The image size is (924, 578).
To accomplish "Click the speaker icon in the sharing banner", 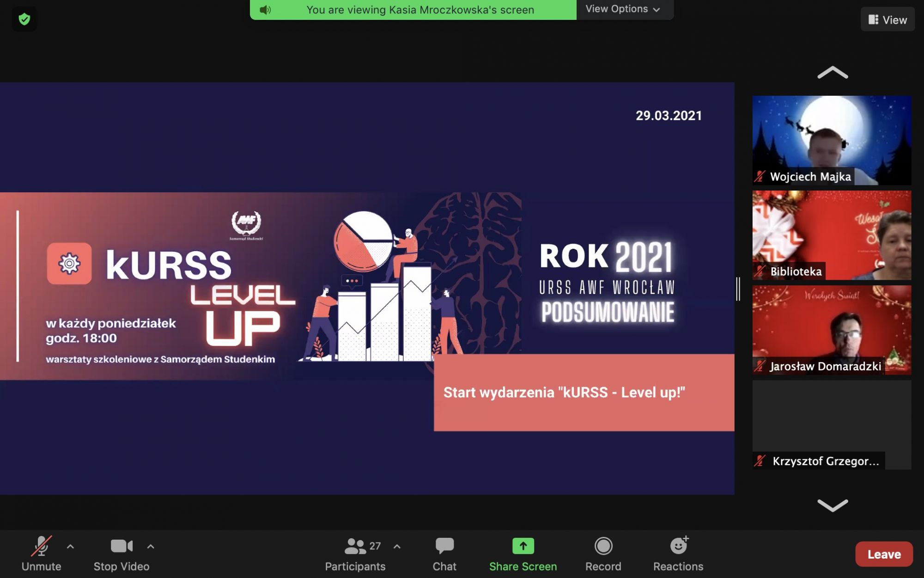I will click(x=265, y=10).
